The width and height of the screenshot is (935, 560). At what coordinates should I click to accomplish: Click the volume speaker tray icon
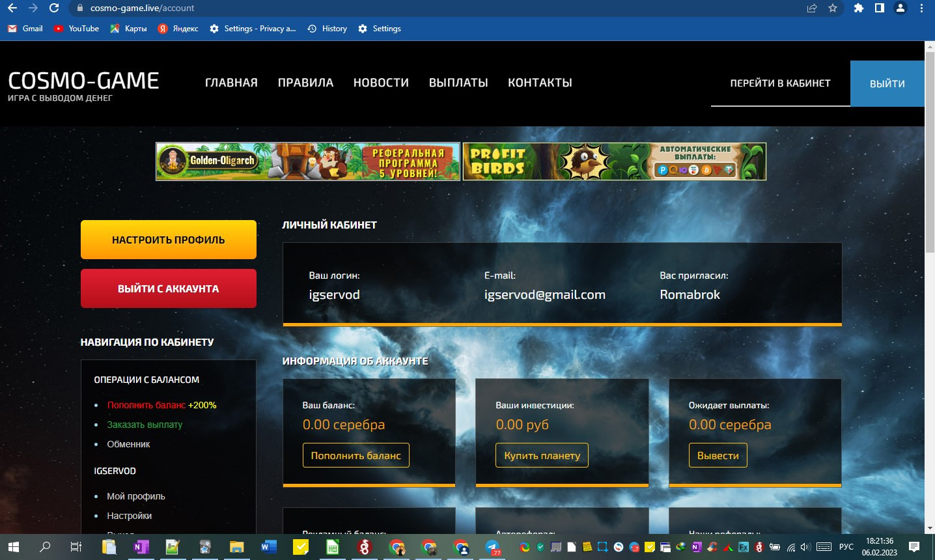(x=805, y=547)
